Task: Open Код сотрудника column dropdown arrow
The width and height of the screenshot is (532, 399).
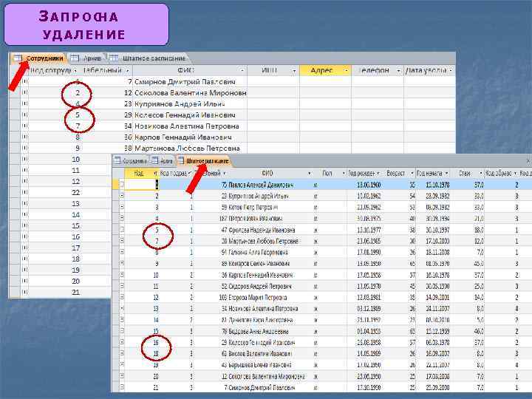Action: coord(75,71)
